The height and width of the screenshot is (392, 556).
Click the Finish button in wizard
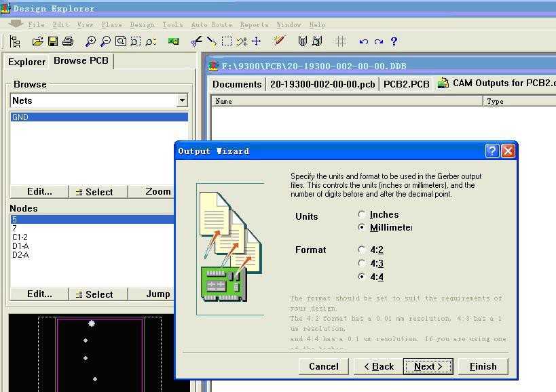[483, 366]
